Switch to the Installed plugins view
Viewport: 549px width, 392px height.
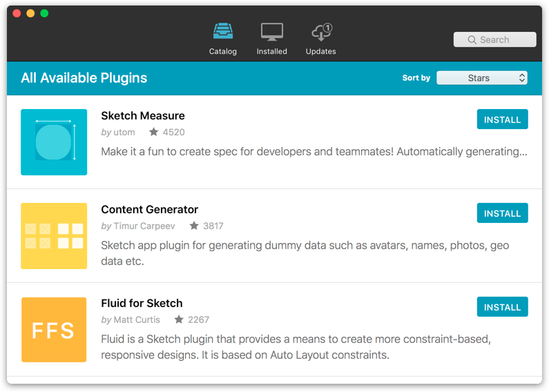click(271, 32)
